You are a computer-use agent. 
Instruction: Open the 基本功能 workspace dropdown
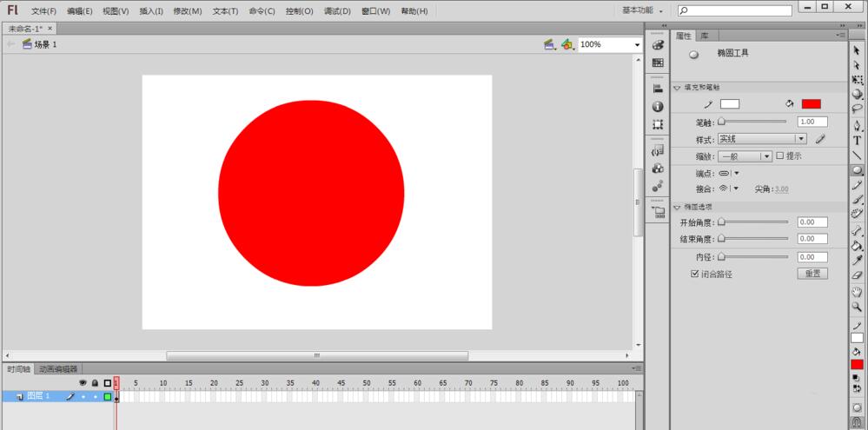tap(643, 10)
